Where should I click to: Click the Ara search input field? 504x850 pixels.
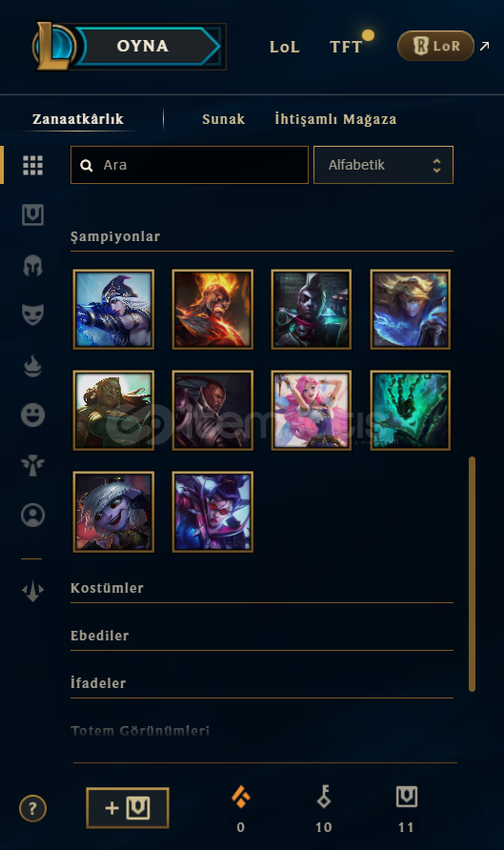(190, 165)
